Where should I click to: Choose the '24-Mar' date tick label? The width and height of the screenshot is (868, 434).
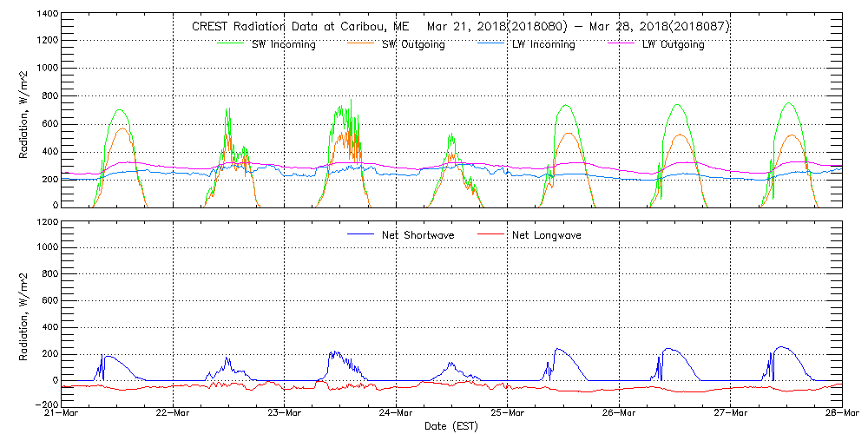pyautogui.click(x=396, y=413)
